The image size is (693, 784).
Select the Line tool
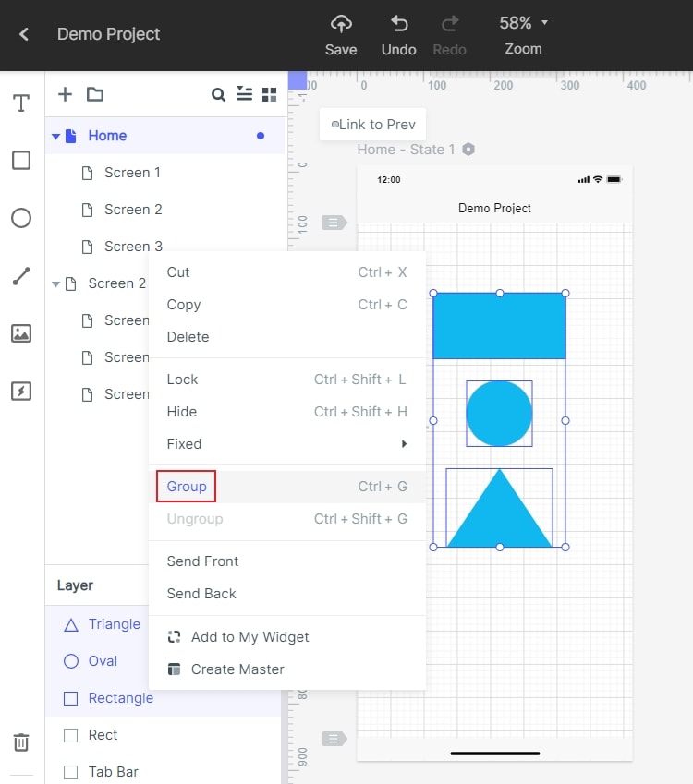(x=21, y=276)
